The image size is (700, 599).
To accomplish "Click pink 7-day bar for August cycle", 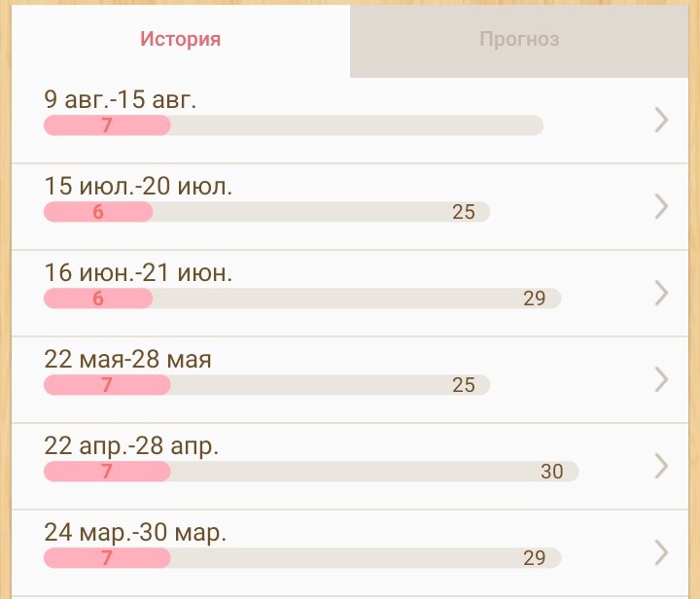I will (x=107, y=125).
